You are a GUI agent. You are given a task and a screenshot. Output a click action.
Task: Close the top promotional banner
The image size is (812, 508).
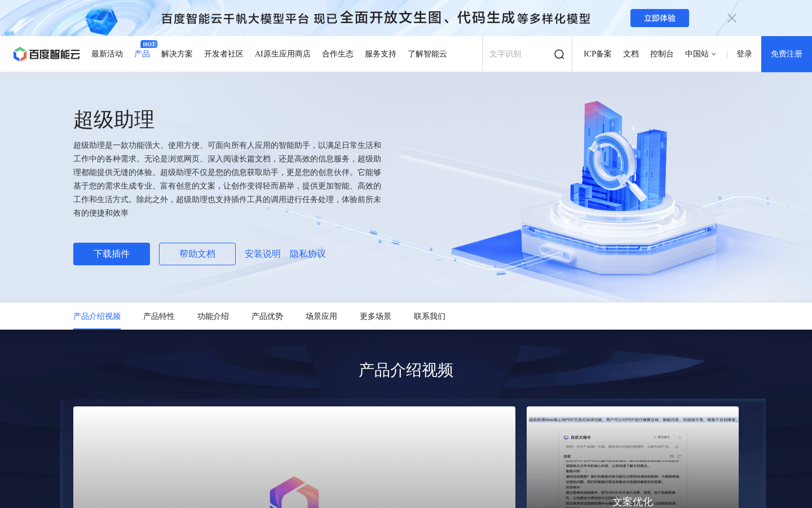731,18
